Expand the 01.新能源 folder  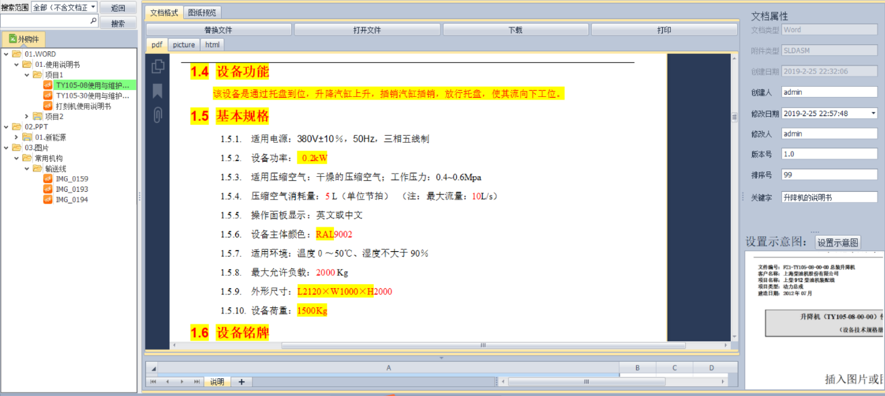(16, 137)
